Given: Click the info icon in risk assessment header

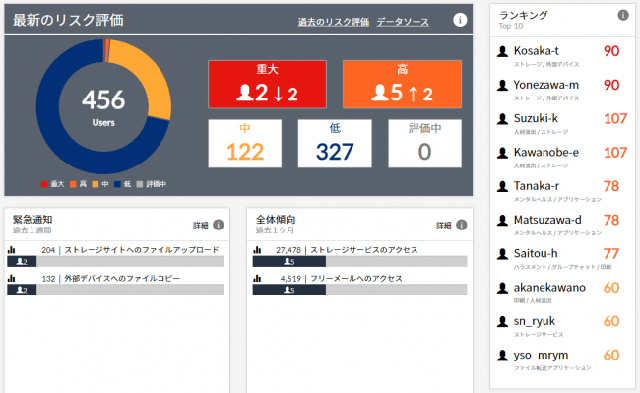Looking at the screenshot, I should point(460,20).
